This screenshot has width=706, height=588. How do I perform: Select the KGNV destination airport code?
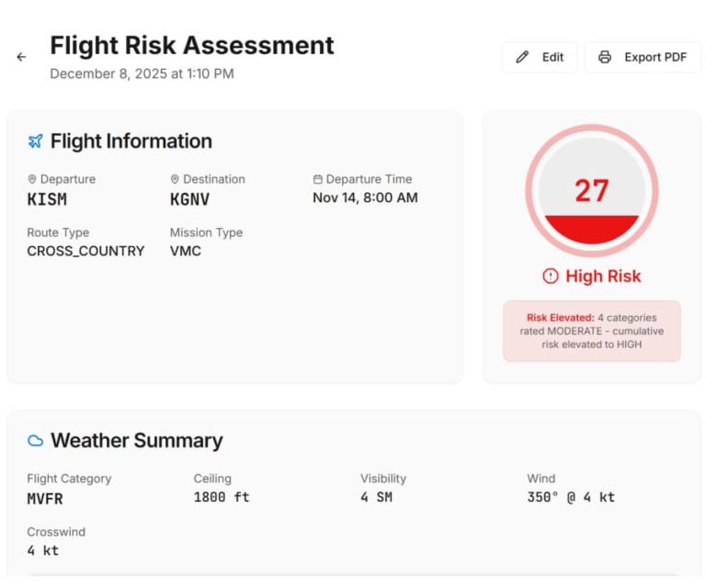pyautogui.click(x=189, y=198)
